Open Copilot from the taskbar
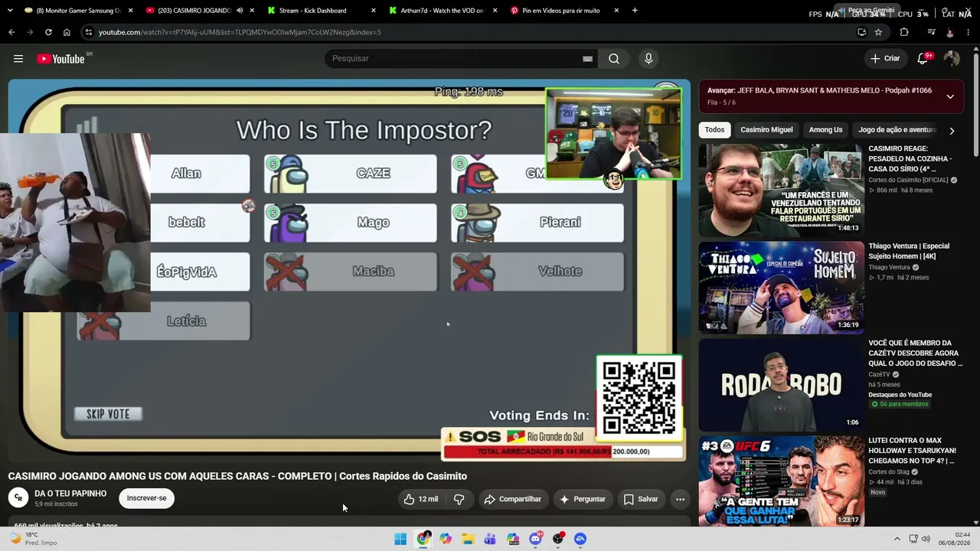The width and height of the screenshot is (980, 551). 446,539
